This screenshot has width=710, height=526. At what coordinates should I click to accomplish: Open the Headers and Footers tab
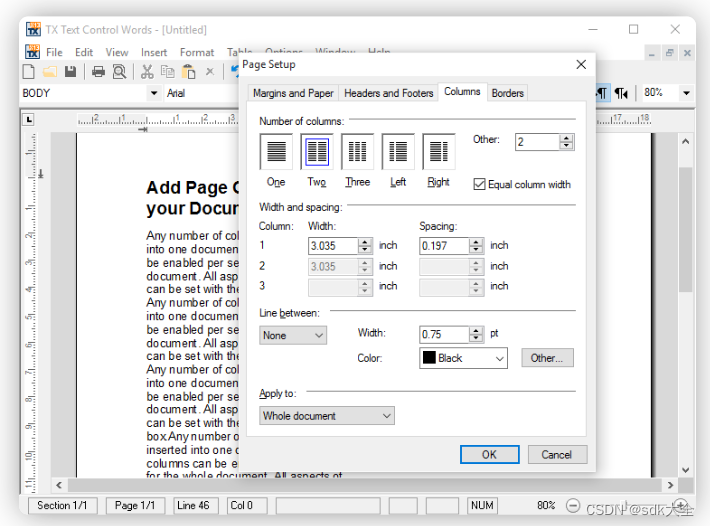(388, 93)
